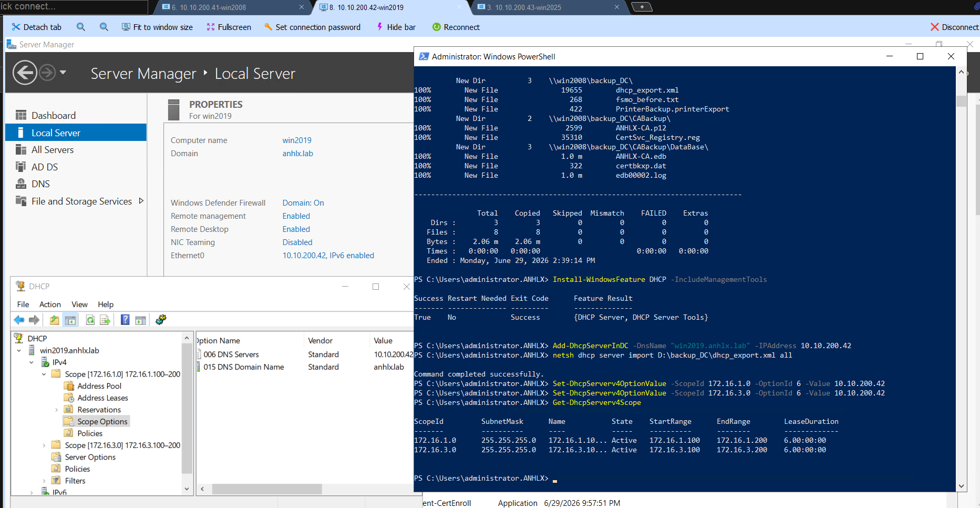The image size is (980, 508).
Task: Click the Ethernet0 10.10.200.42 address link
Action: tap(328, 256)
